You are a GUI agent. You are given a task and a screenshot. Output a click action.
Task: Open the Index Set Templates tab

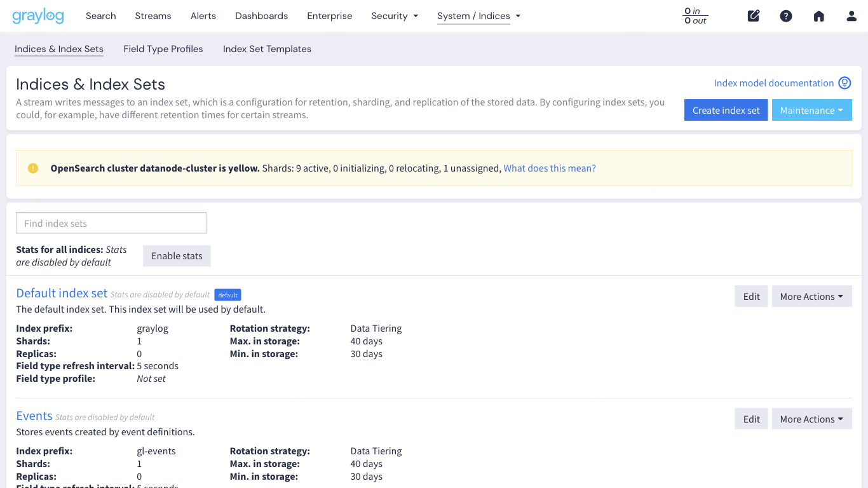click(x=267, y=49)
